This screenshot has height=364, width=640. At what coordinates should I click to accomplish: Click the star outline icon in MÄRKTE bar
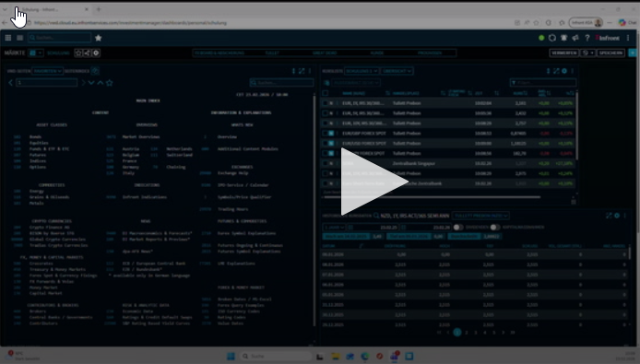point(78,53)
